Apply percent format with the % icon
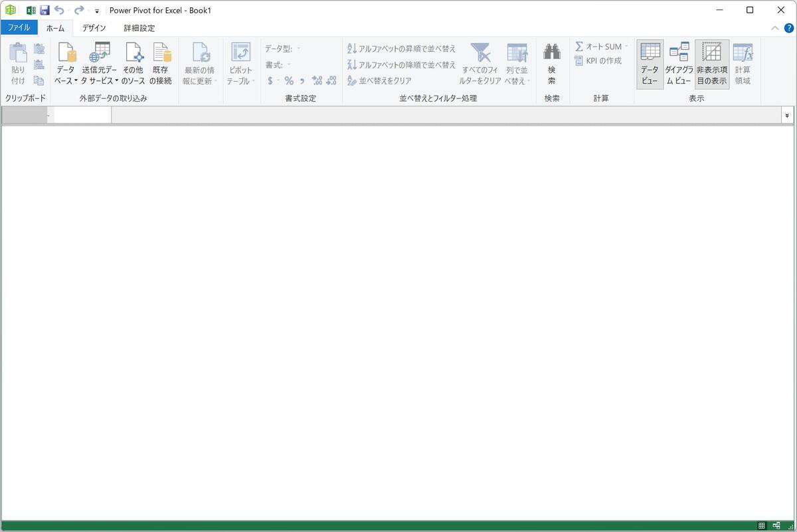The height and width of the screenshot is (532, 797). [x=289, y=80]
